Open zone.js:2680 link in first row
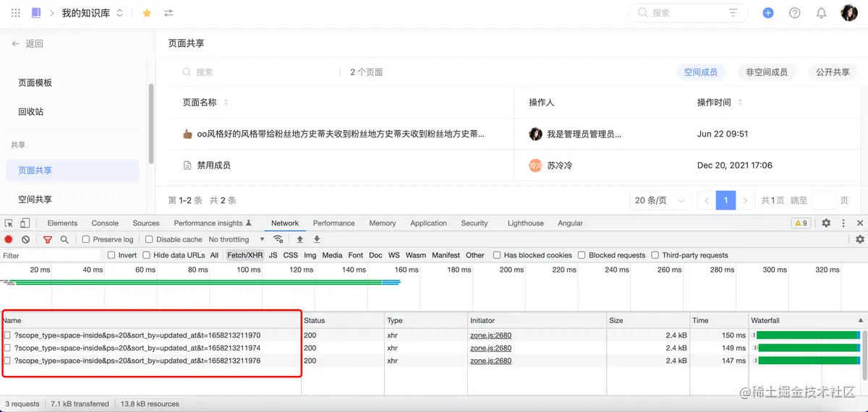Screen dimensions: 868x412 [490, 335]
